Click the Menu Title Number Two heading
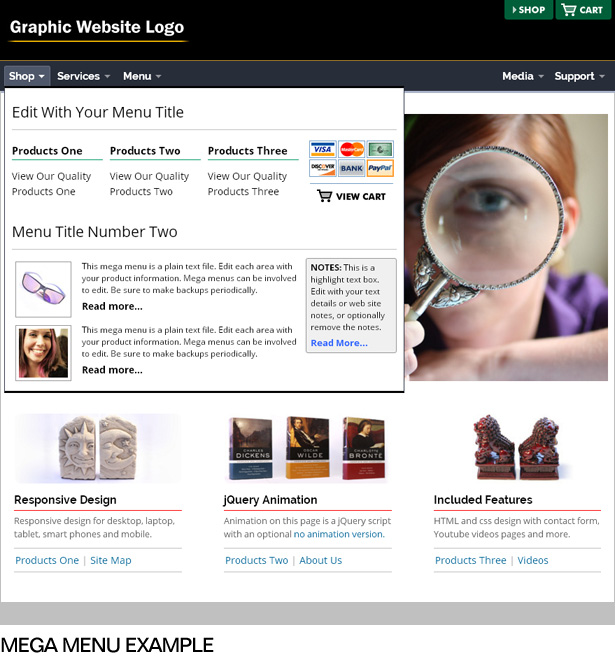 (x=95, y=232)
